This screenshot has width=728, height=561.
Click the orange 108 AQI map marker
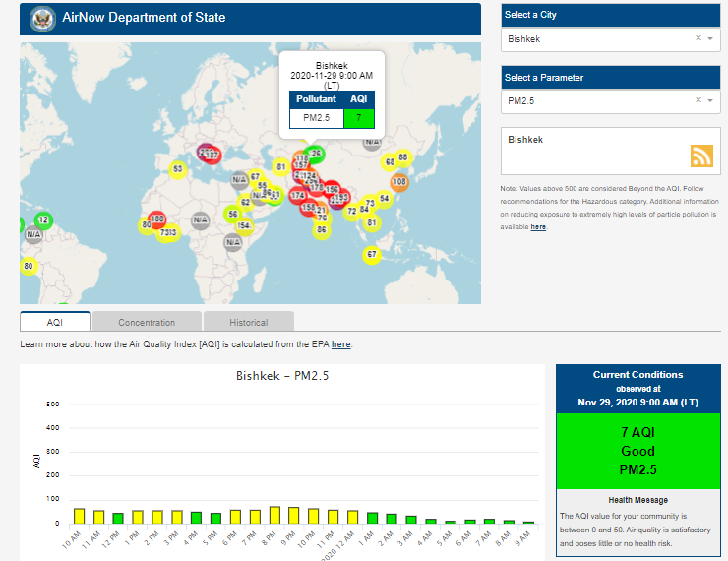click(399, 182)
